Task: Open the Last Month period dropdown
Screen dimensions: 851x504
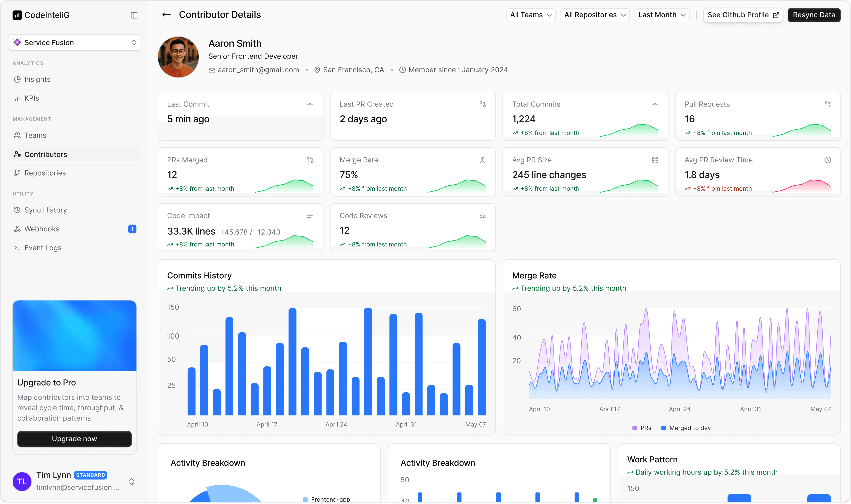Action: (662, 15)
